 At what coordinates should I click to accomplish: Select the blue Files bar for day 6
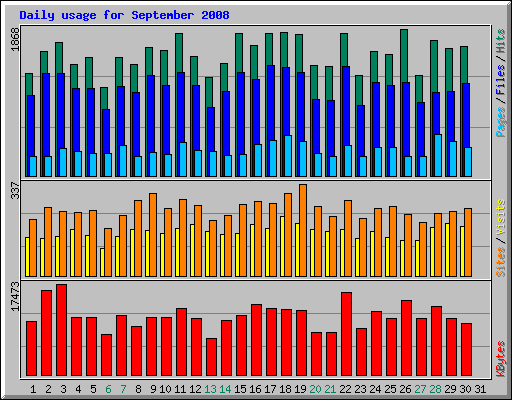point(106,131)
